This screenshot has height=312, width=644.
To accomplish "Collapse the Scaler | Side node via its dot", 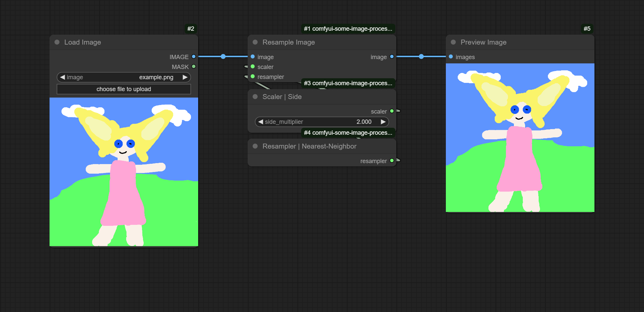I will tap(255, 97).
